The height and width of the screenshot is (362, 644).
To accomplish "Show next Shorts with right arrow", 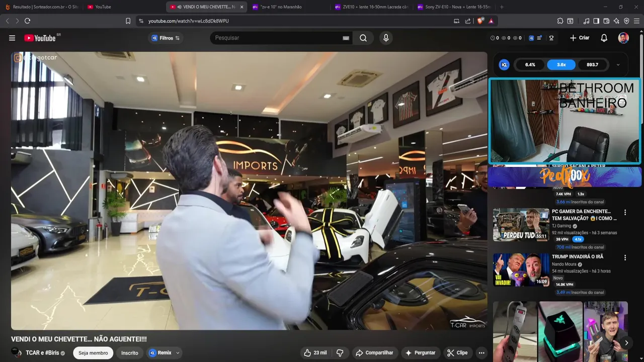I will (x=626, y=343).
